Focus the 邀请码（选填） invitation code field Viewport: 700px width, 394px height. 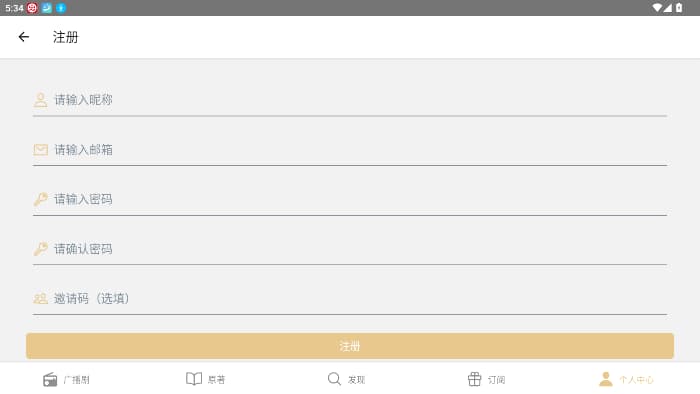coord(350,298)
